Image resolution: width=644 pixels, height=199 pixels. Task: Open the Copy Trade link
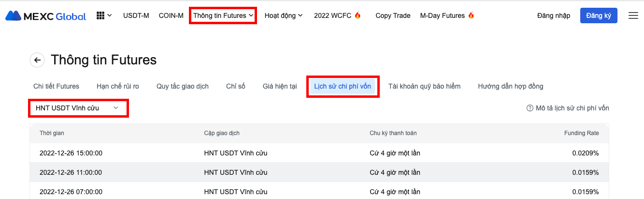click(393, 15)
